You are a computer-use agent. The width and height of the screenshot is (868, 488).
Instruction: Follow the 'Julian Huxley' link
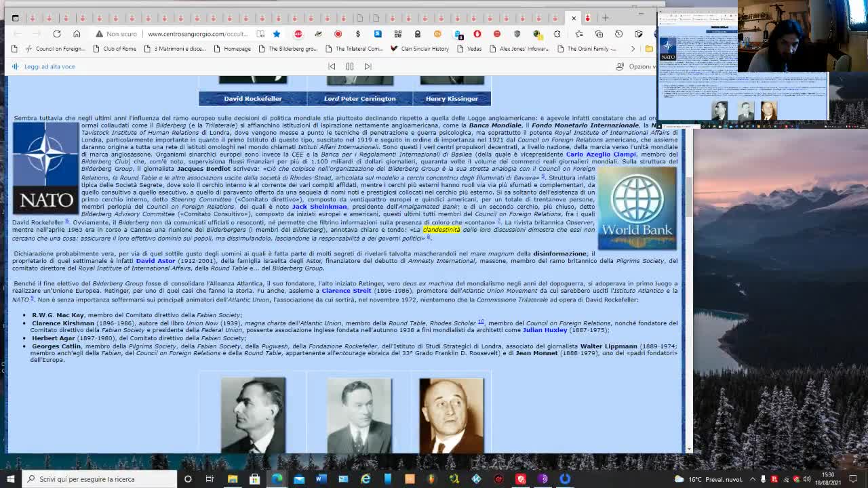545,330
